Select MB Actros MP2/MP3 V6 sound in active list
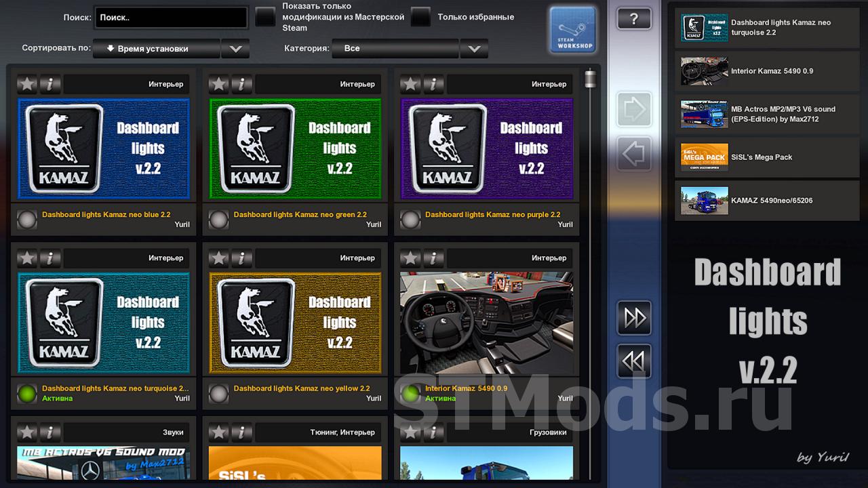The image size is (868, 488). (767, 114)
